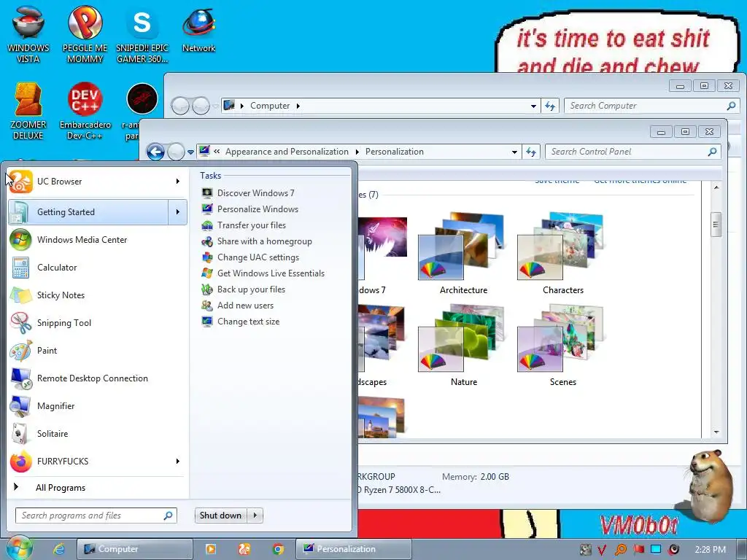747x560 pixels.
Task: Launch the Snipping Tool
Action: pos(97,322)
